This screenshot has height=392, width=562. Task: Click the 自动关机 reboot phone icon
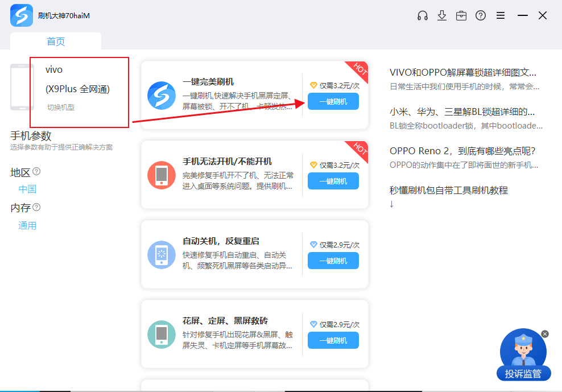point(161,255)
